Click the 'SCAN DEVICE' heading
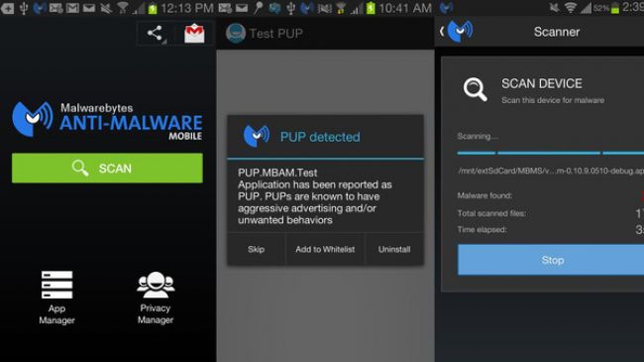Image resolution: width=644 pixels, height=362 pixels. coord(542,83)
